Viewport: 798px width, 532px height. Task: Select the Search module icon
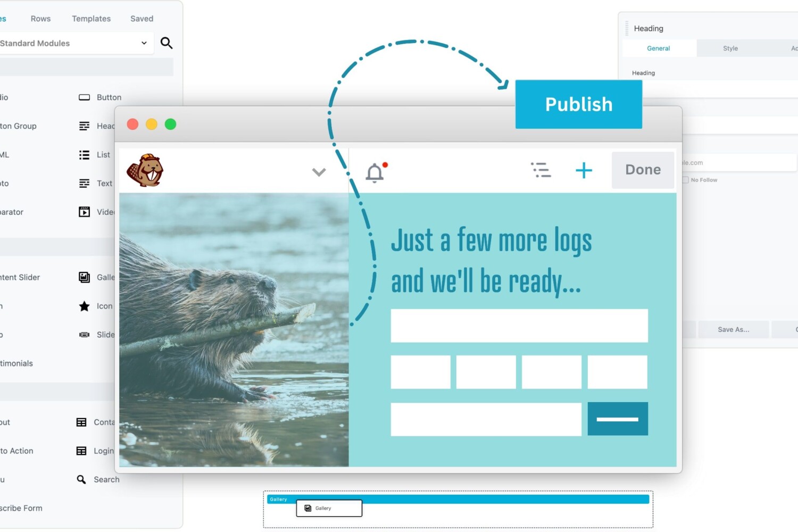pos(81,479)
